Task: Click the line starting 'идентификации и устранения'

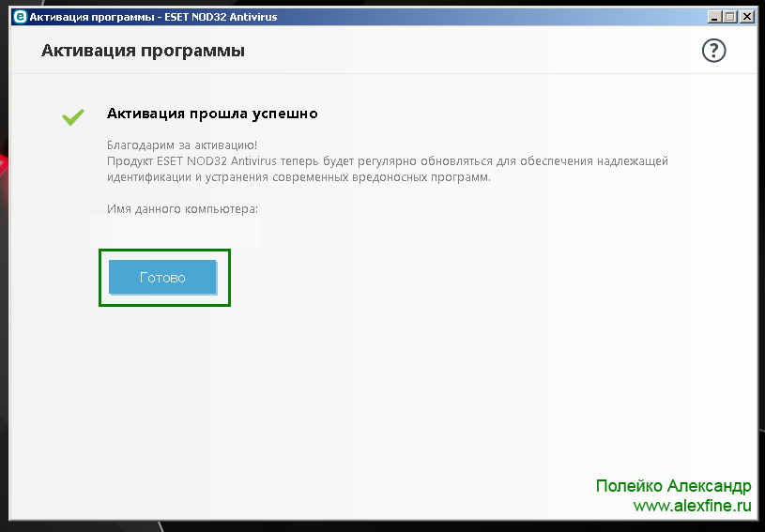Action: point(298,177)
